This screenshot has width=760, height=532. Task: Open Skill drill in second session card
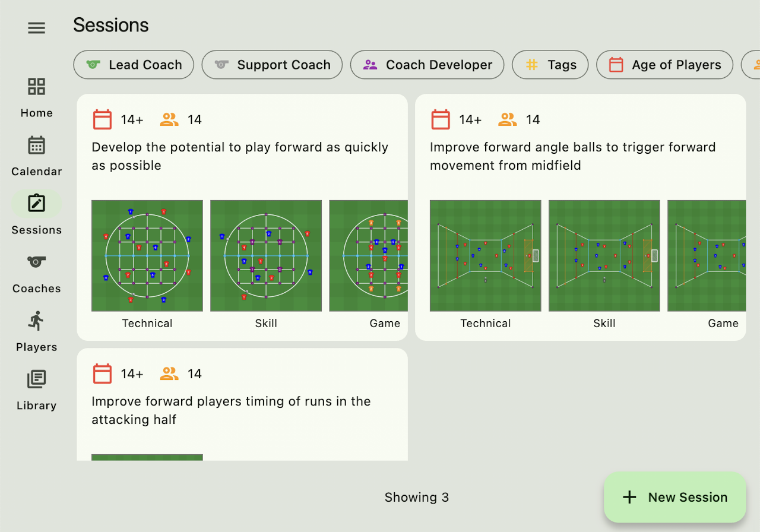coord(604,255)
